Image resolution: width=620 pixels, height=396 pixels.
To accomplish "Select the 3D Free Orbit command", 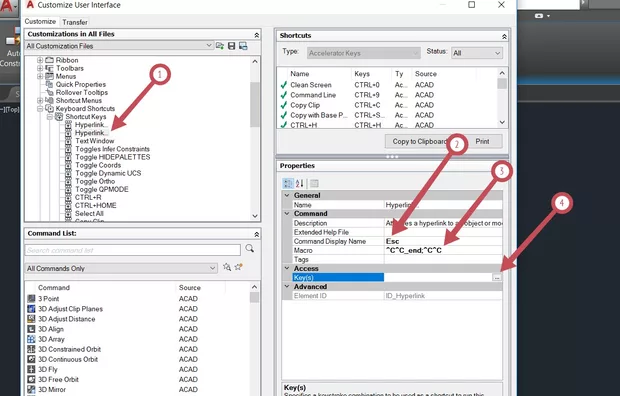I will pyautogui.click(x=58, y=379).
